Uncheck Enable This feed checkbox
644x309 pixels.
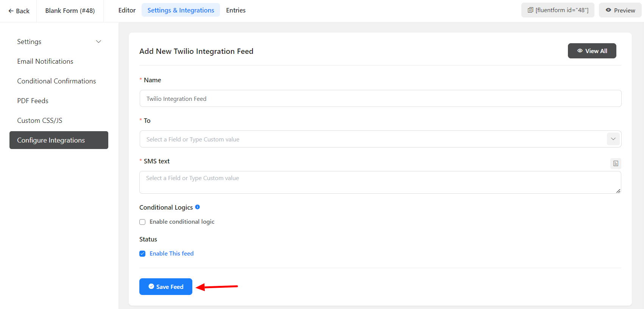click(x=142, y=254)
